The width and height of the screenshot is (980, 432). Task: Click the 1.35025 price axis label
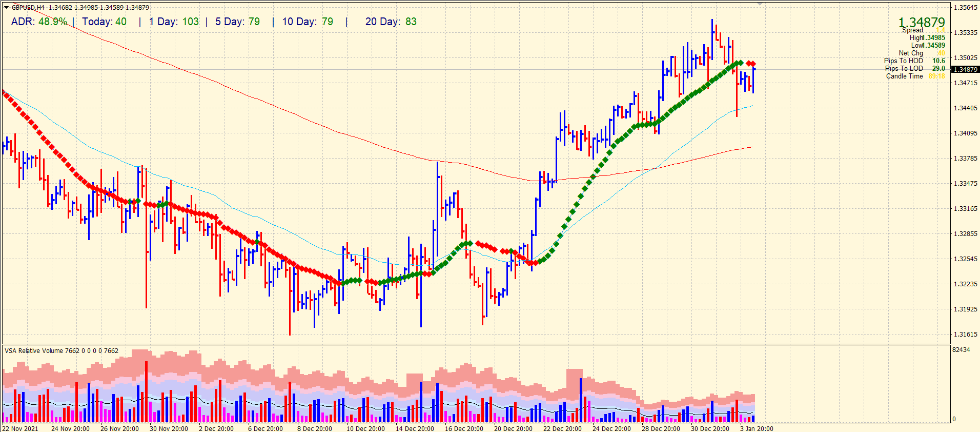pyautogui.click(x=966, y=58)
